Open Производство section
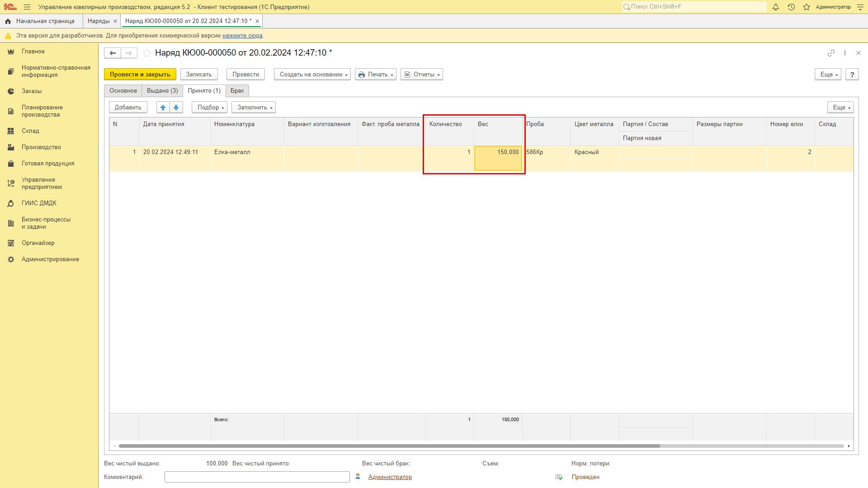This screenshot has height=488, width=868. pyautogui.click(x=49, y=147)
